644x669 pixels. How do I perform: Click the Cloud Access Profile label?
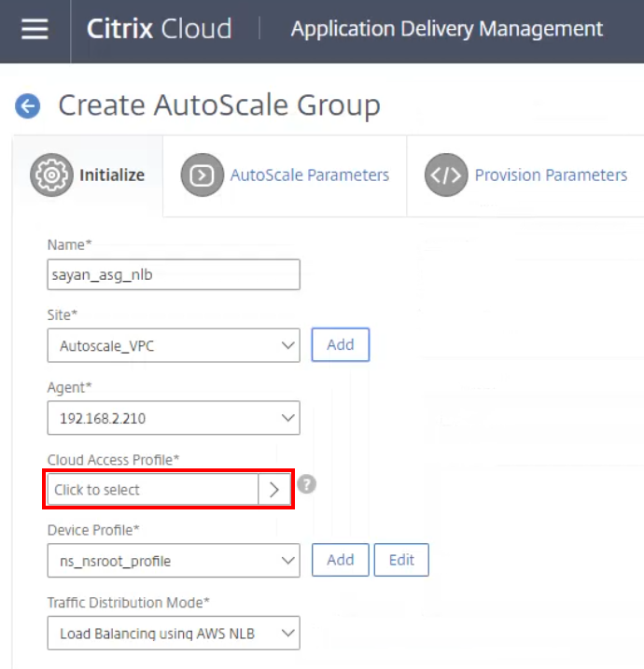pos(113,459)
